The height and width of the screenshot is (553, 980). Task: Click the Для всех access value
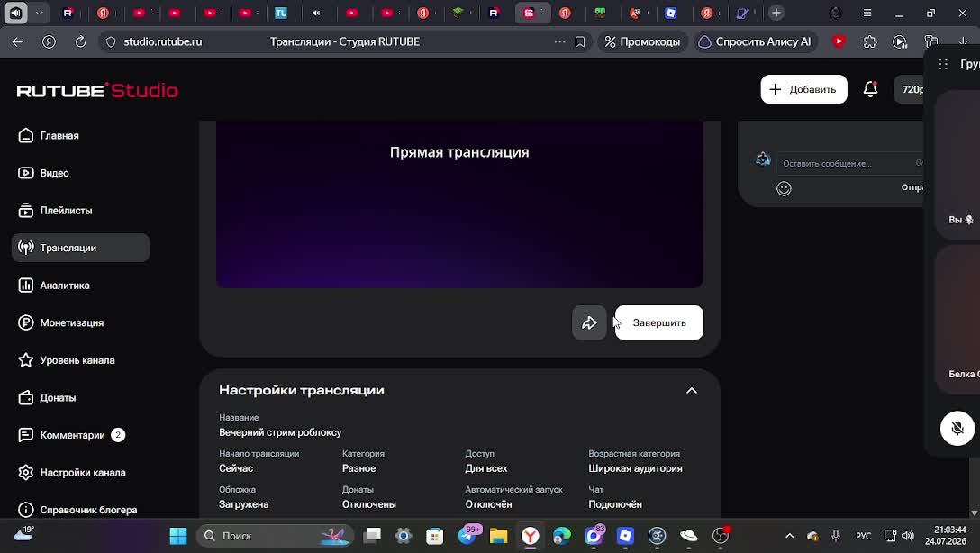pos(486,468)
